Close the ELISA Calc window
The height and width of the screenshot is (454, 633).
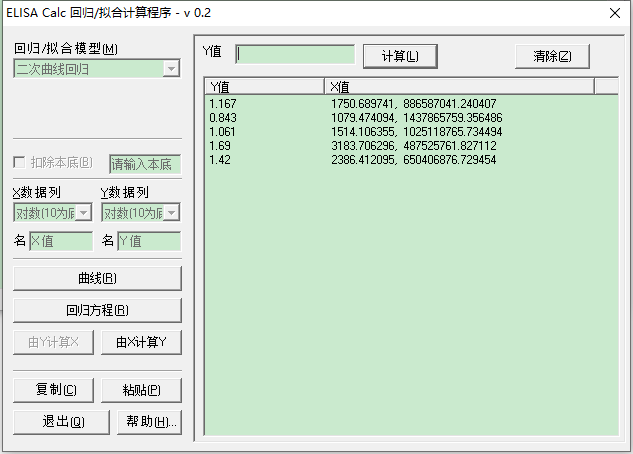615,13
